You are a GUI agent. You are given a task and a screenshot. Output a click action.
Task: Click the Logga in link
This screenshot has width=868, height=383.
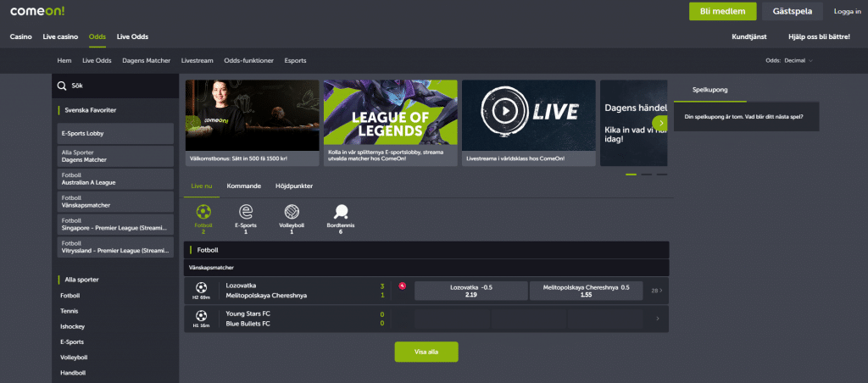847,11
